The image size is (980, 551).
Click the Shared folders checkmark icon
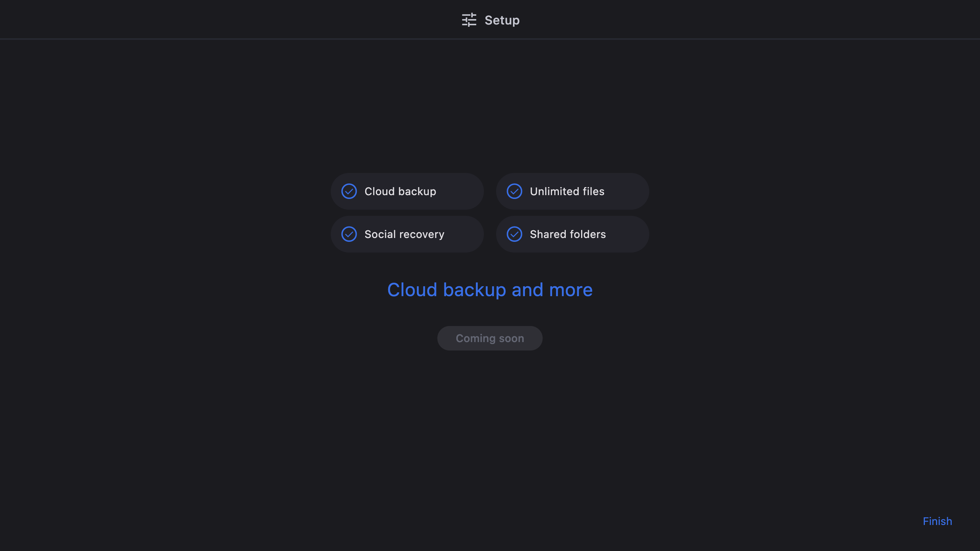coord(514,234)
